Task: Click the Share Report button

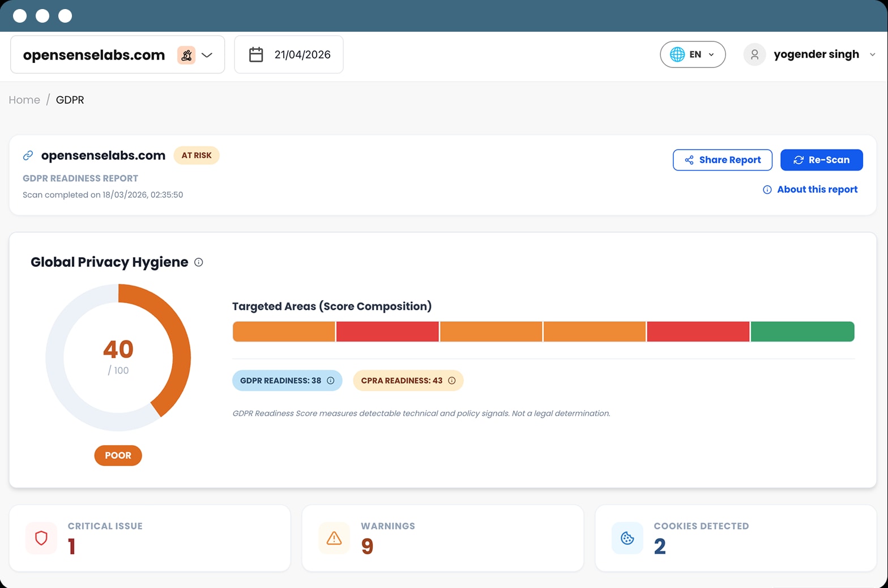Action: [x=723, y=160]
